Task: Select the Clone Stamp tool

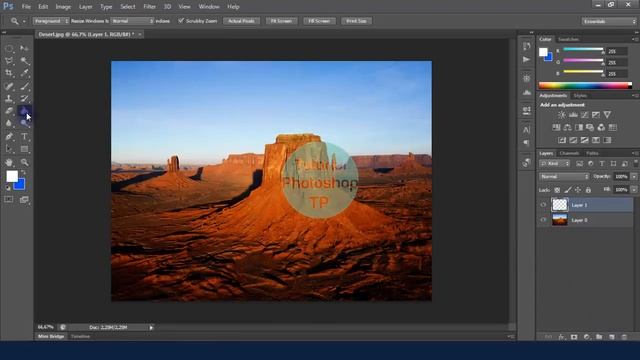Action: (9, 98)
